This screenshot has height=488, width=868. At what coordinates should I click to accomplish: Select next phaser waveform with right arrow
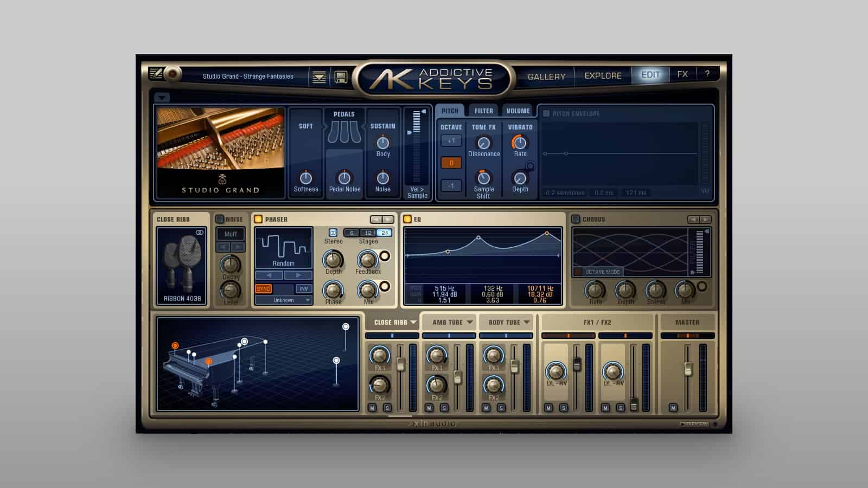pyautogui.click(x=298, y=275)
